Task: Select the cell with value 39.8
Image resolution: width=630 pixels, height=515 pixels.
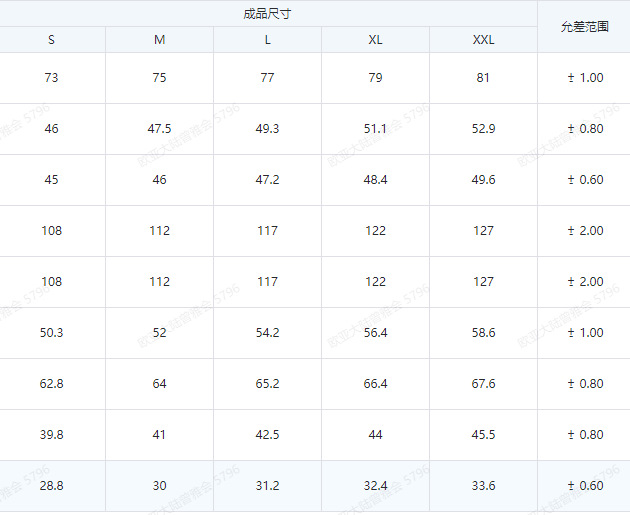Action: [52, 435]
